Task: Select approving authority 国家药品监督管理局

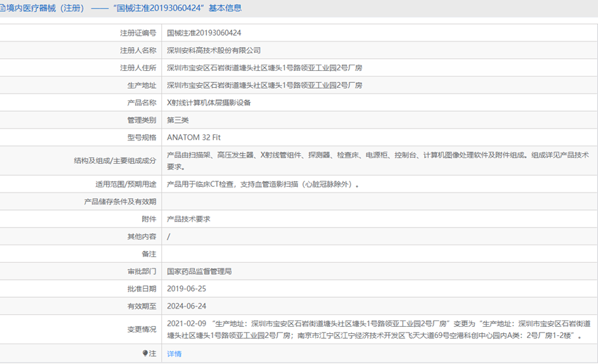Action: tap(199, 271)
